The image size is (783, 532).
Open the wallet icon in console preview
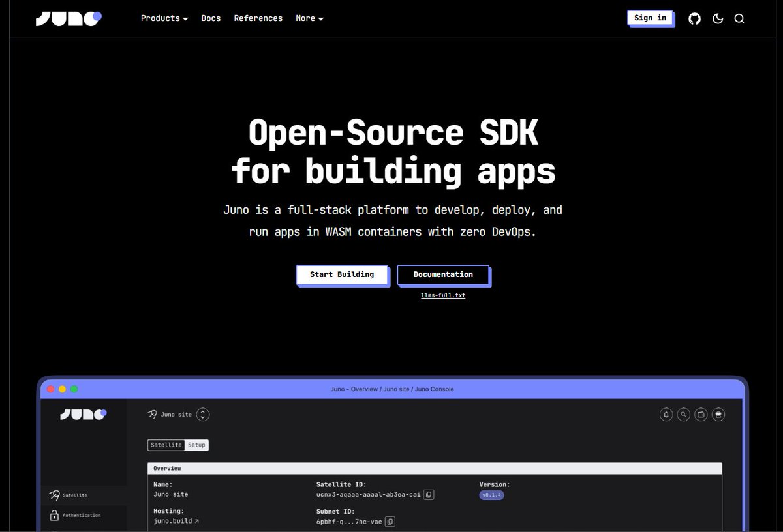pos(701,414)
